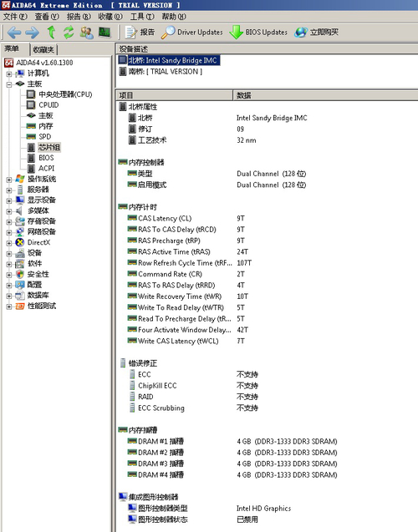Expand the DirectX tree node

(9, 242)
